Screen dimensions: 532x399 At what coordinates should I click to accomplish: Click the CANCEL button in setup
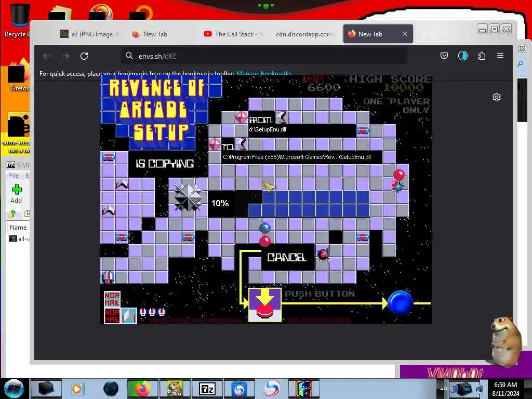(x=287, y=258)
